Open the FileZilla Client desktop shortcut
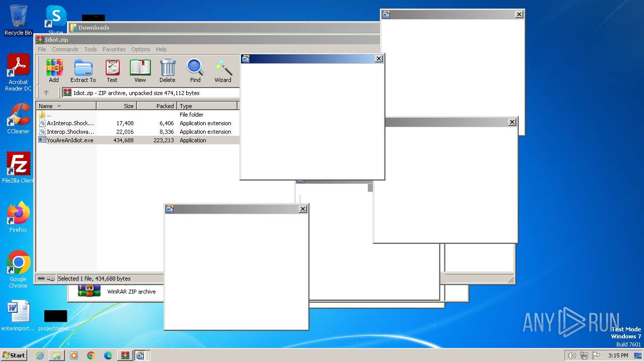 pyautogui.click(x=18, y=168)
